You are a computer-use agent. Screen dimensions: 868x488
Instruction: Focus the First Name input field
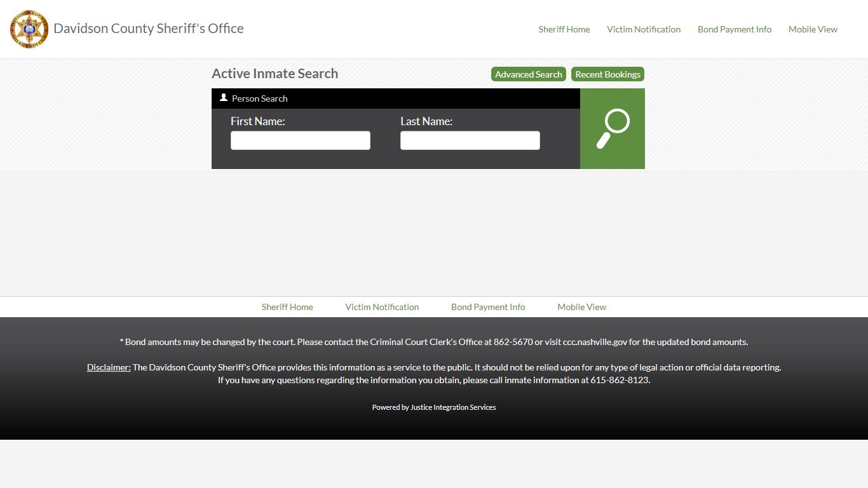tap(300, 140)
